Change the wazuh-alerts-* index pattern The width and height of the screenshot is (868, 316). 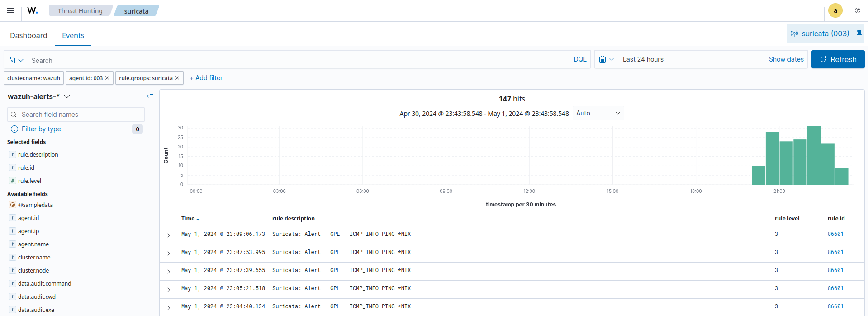tap(39, 96)
